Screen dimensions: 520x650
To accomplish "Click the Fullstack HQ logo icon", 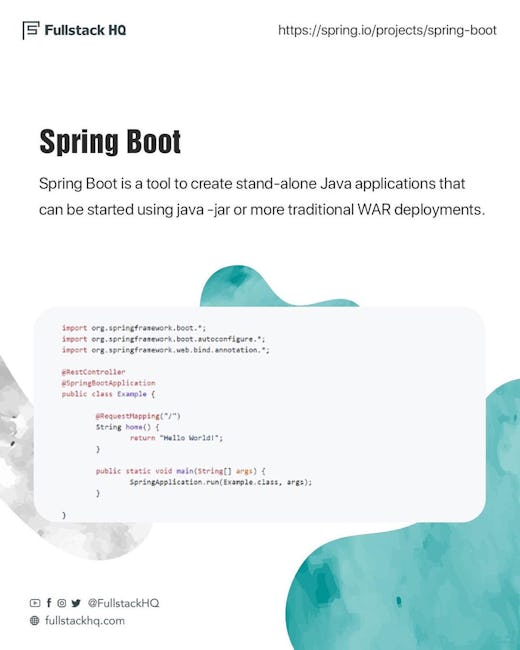I will coord(31,30).
